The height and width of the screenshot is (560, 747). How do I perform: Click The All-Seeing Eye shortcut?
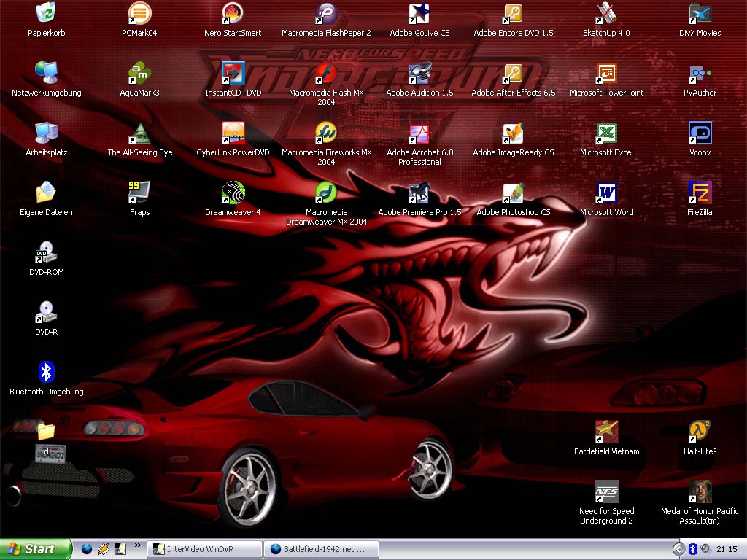point(139,133)
